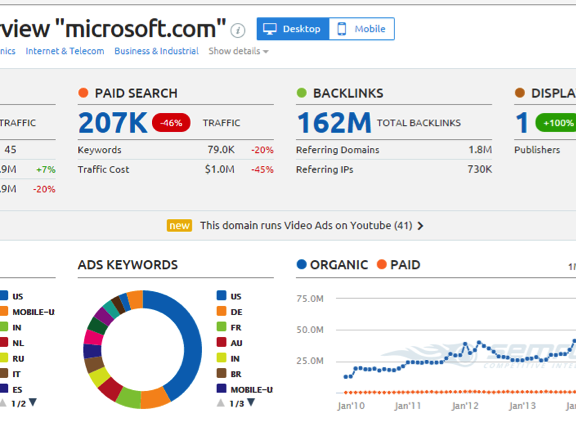The image size is (576, 432).
Task: Click the Jan'12 label on chart axis
Action: coord(465,406)
